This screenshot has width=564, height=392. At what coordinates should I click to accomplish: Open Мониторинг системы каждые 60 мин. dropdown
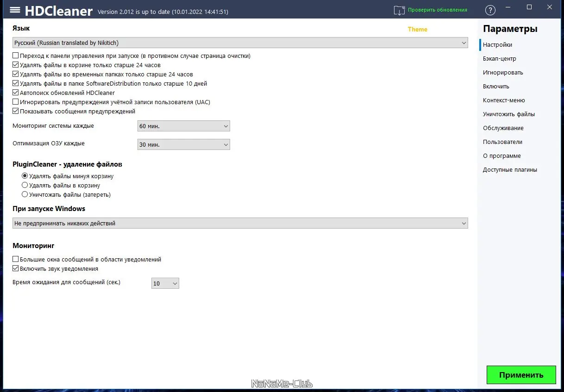[x=184, y=126]
